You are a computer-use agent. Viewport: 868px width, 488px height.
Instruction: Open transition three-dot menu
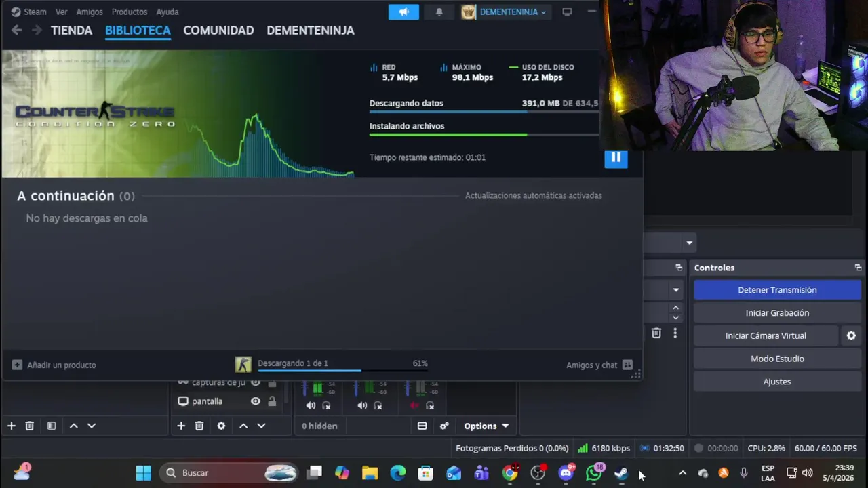(x=675, y=333)
